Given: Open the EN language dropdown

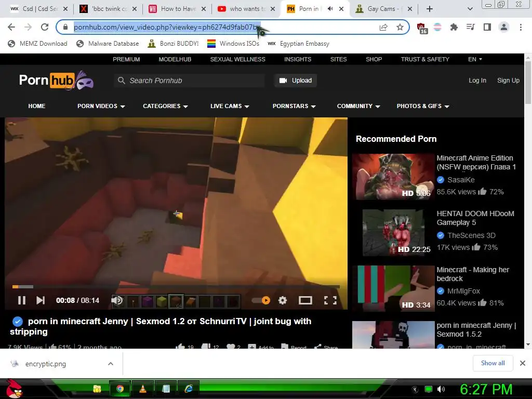Looking at the screenshot, I should point(475,59).
